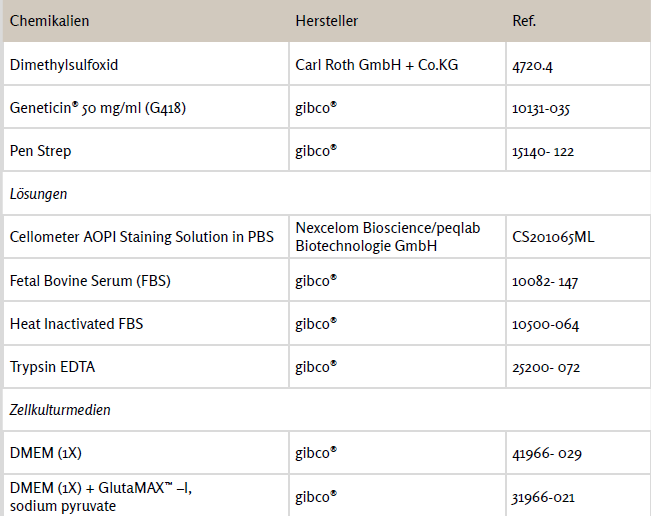
Task: Click the Zellkulturmedien section heading
Action: pos(60,410)
